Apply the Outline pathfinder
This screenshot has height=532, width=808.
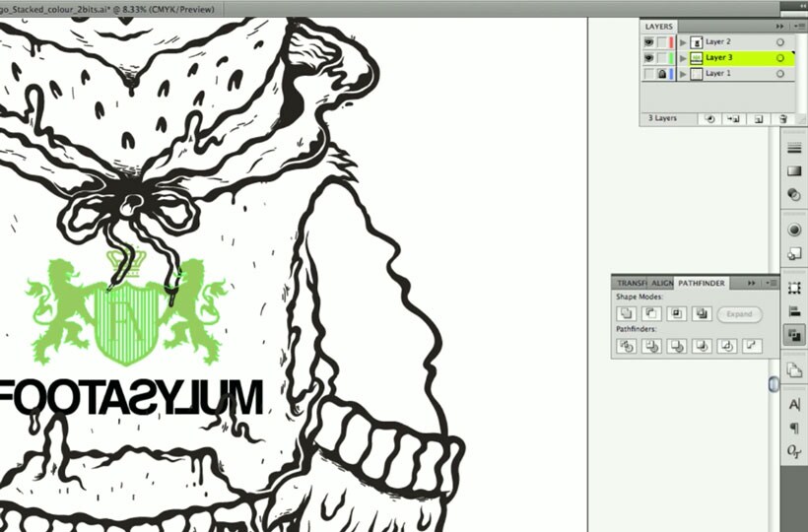point(726,346)
